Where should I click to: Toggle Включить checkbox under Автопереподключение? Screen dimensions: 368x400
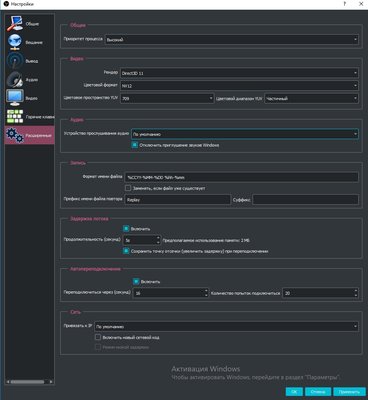[136, 282]
